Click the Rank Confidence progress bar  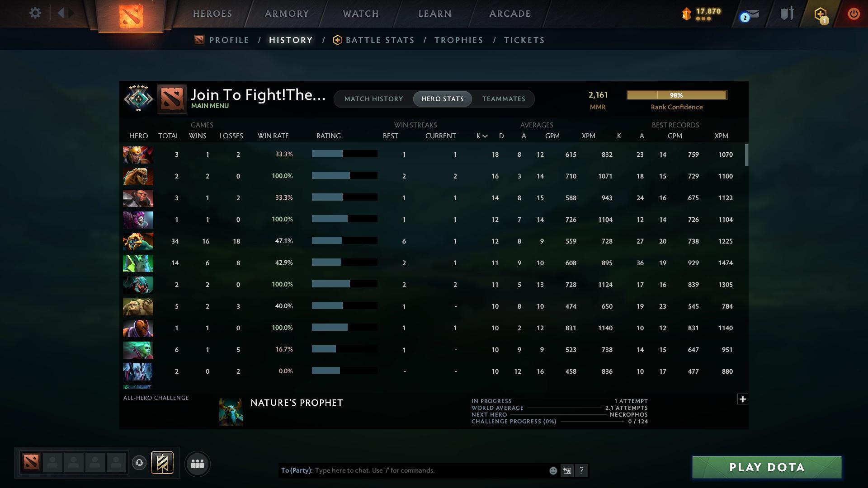click(676, 95)
